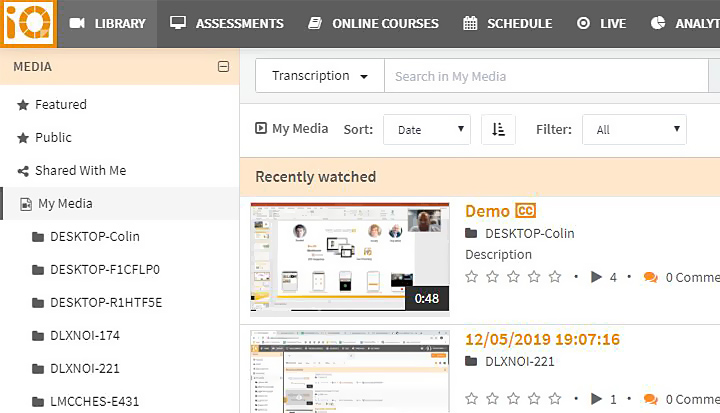This screenshot has height=413, width=720.
Task: Click the play count icon for Demo
Action: (597, 277)
